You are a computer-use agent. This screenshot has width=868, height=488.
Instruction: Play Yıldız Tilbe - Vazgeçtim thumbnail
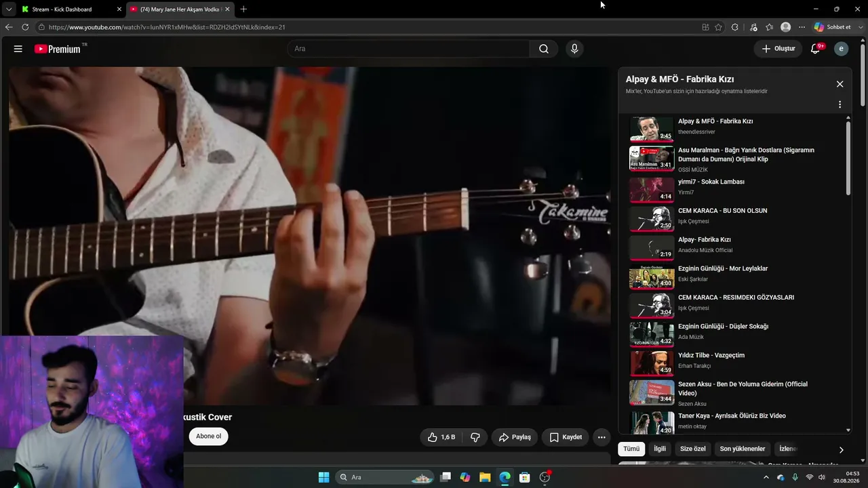click(652, 363)
